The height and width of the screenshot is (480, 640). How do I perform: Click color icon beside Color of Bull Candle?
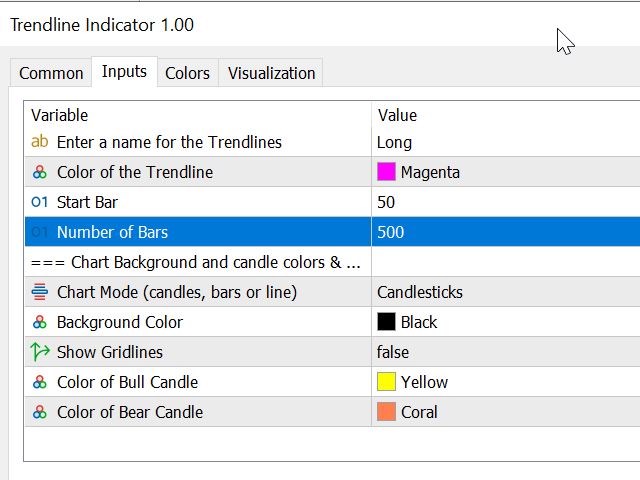point(40,382)
